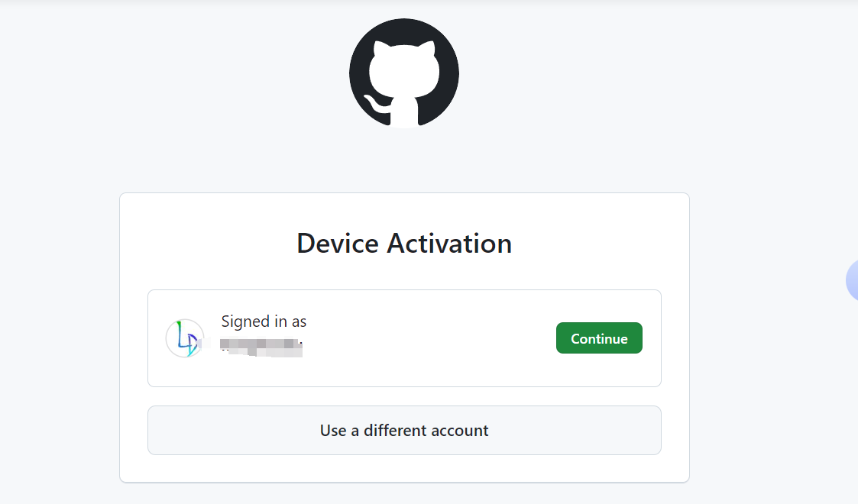Click the purple floating bubble at right edge
Image resolution: width=858 pixels, height=504 pixels.
pyautogui.click(x=852, y=280)
